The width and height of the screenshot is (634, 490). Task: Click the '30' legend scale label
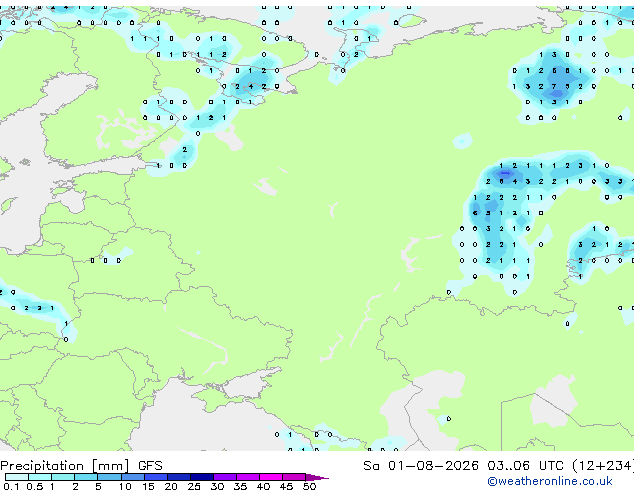point(217,486)
